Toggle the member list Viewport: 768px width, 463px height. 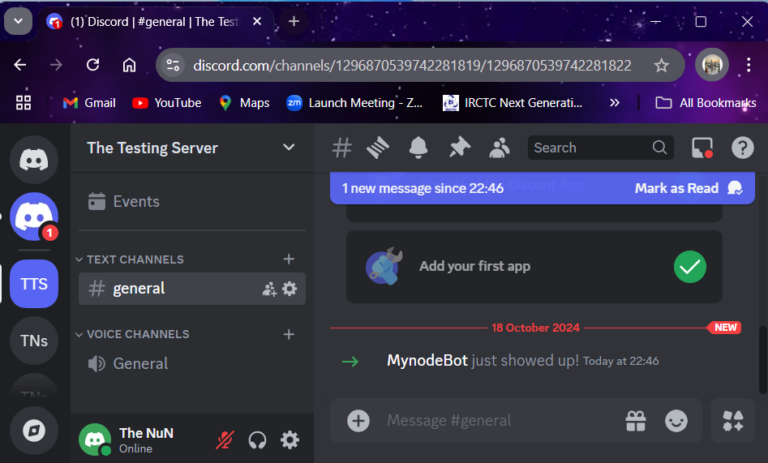click(499, 147)
